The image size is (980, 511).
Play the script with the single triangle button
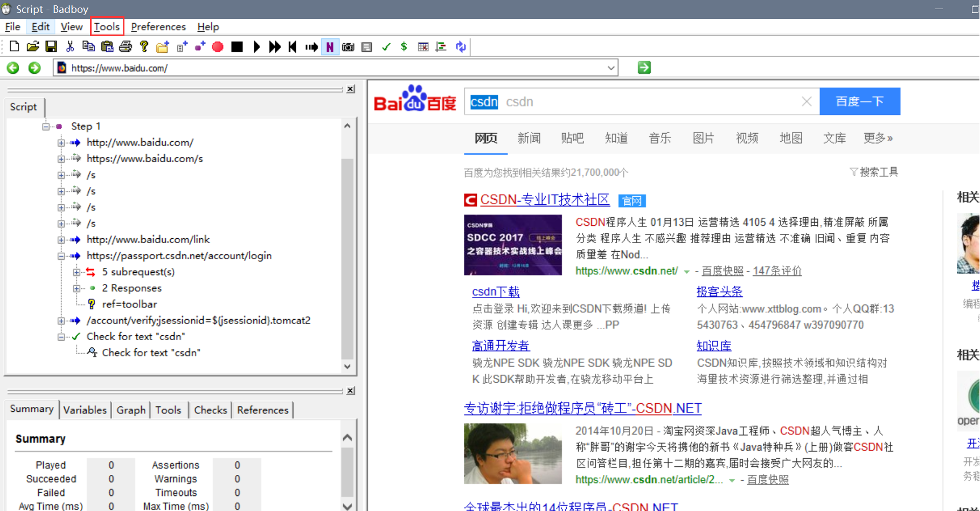(x=256, y=47)
